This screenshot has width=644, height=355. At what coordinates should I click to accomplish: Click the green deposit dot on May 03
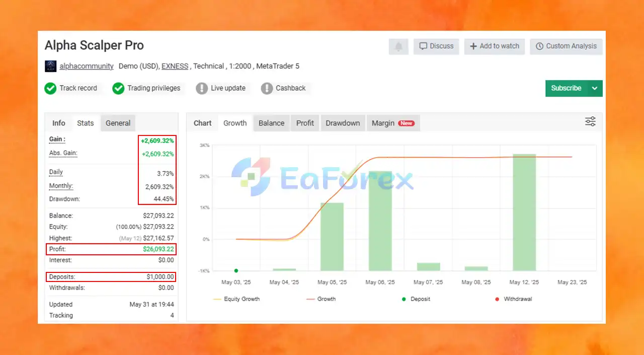[x=236, y=271]
